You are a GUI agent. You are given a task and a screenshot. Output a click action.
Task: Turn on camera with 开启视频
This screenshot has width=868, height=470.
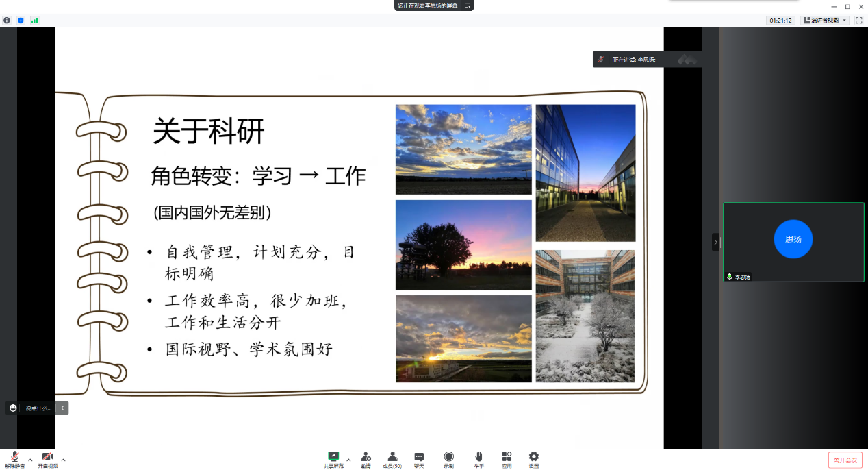[x=47, y=459]
